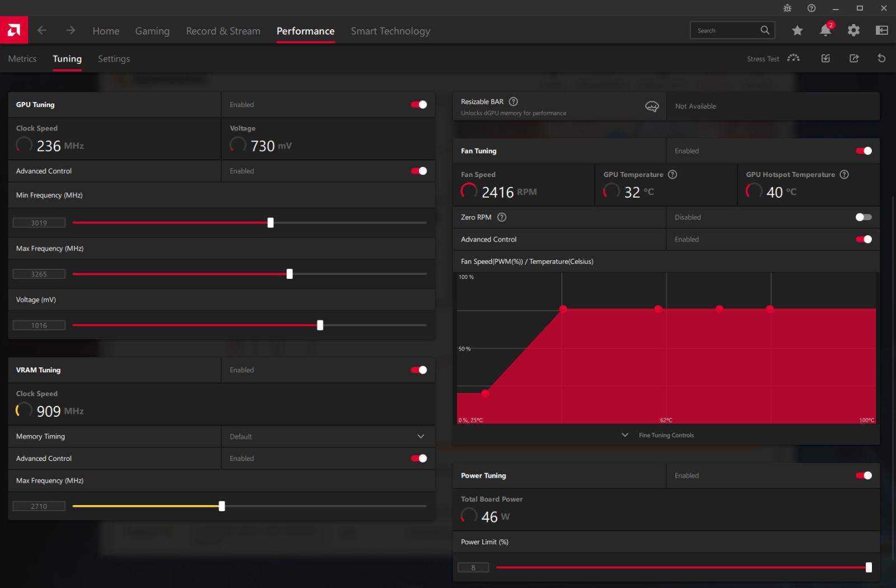Click Power Limit value field 8
The height and width of the screenshot is (588, 896).
point(473,567)
